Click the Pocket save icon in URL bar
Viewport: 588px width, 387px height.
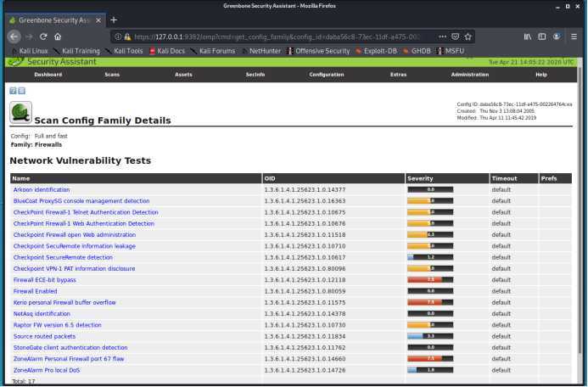(456, 36)
